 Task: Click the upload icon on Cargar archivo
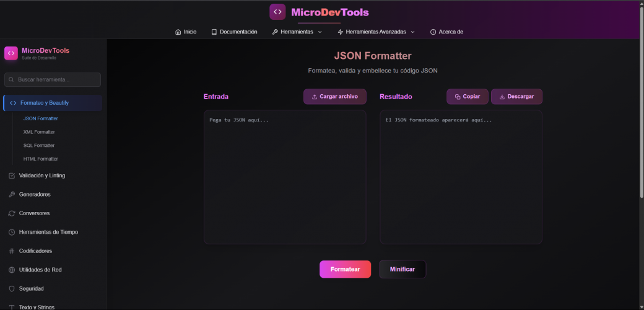(315, 97)
